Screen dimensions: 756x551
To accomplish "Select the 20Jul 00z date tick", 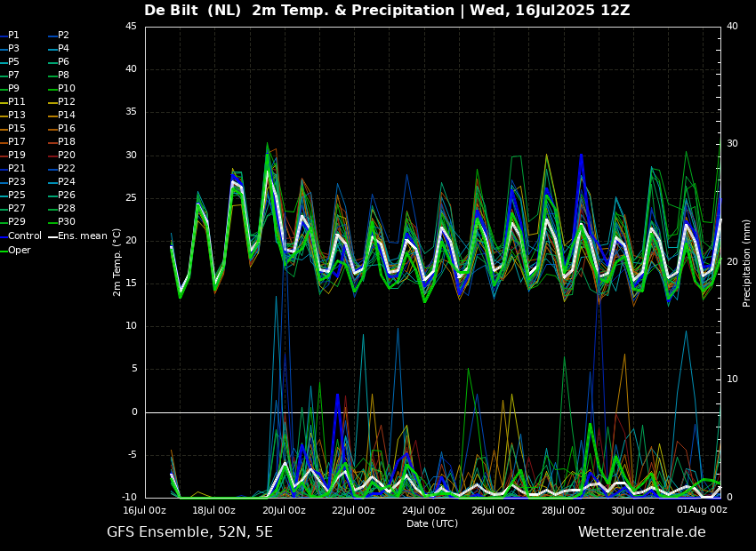I will [x=284, y=510].
